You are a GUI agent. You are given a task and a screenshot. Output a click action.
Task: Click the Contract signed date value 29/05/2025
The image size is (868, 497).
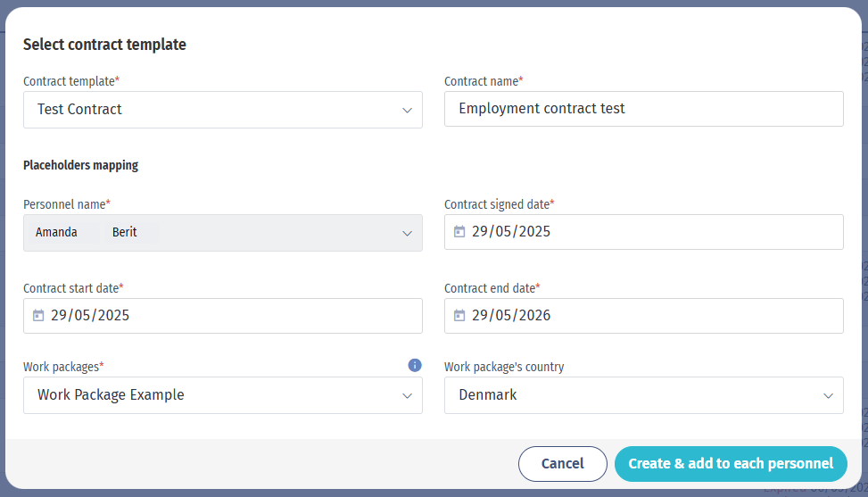[x=511, y=231]
